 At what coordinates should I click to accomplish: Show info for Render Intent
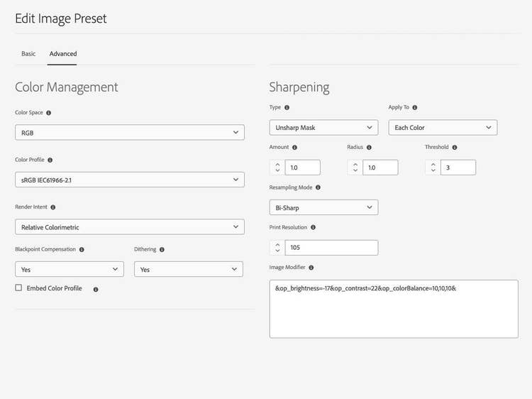point(53,207)
